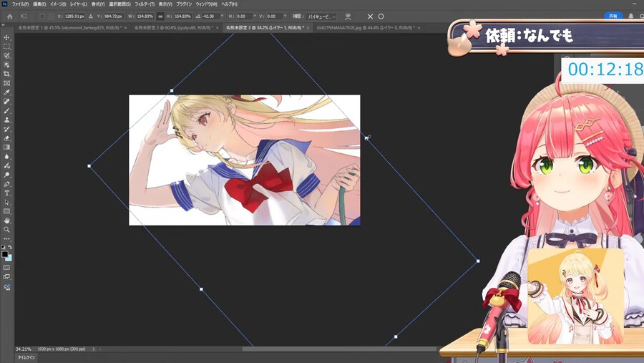Open the ファイル menu
Screen dimensions: 644x363
coord(20,4)
